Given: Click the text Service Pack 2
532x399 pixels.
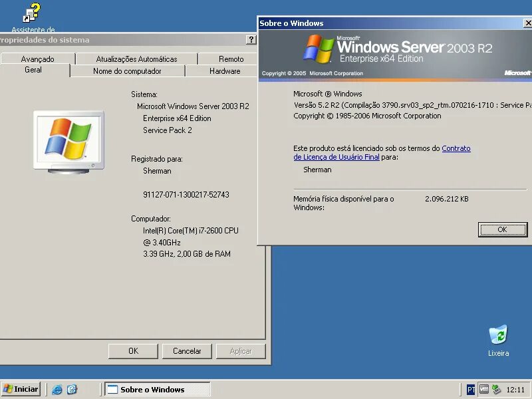Looking at the screenshot, I should [168, 130].
